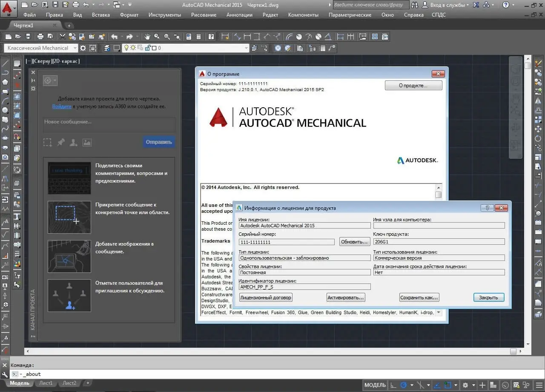Click the Лицензионный договор button
The image size is (545, 392).
(x=266, y=298)
